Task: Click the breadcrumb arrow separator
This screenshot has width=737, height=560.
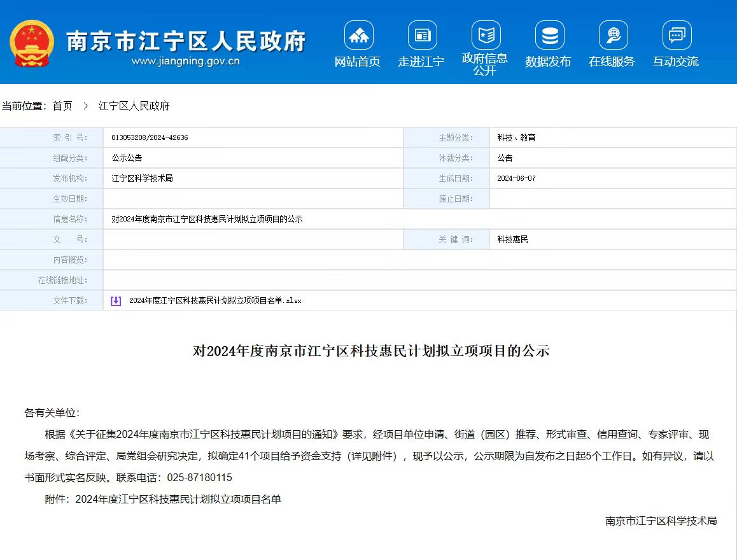Action: [85, 106]
